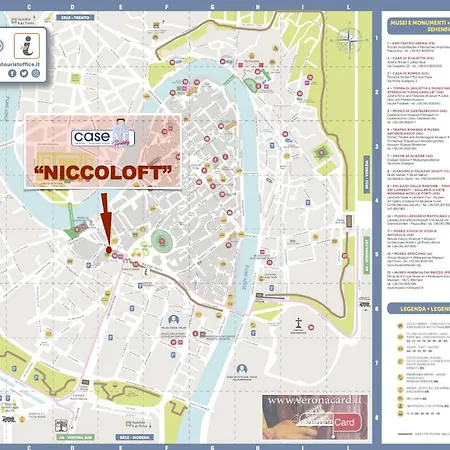Image resolution: width=450 pixels, height=450 pixels.
Task: Click the 'case' holiday logo badge
Action: tap(103, 137)
